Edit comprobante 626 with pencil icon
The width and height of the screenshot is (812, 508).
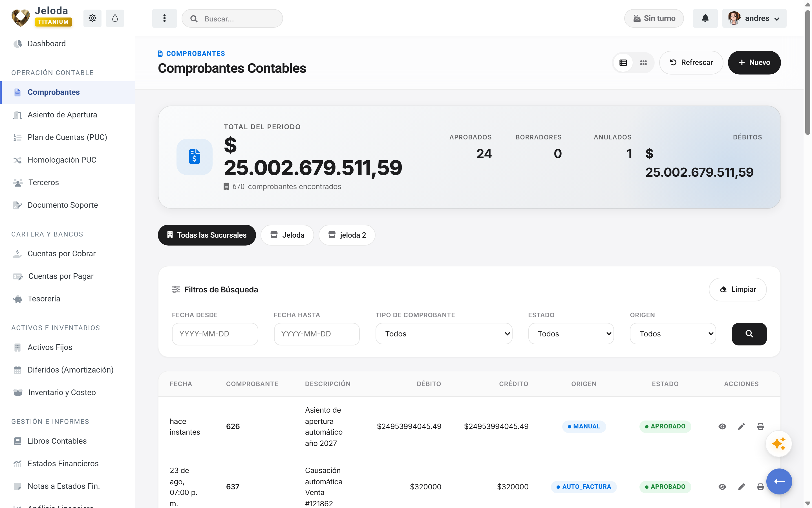(x=741, y=426)
